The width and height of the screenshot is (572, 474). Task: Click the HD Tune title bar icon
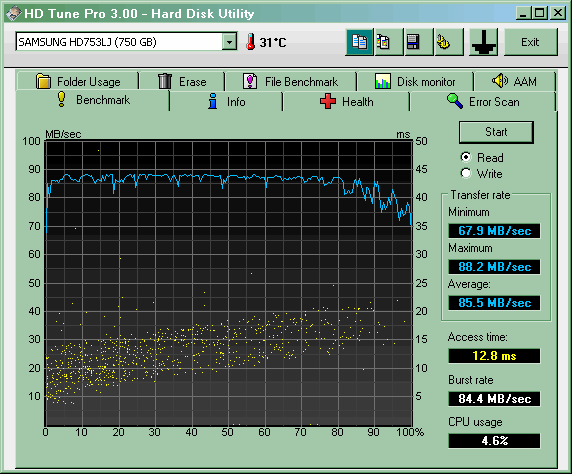tap(13, 14)
